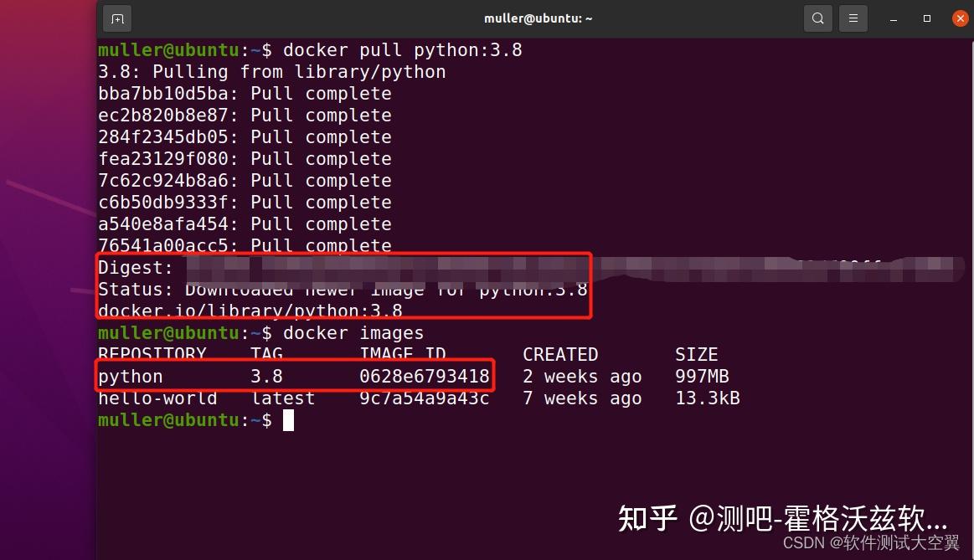Viewport: 974px width, 560px height.
Task: Click the 2 weeks ago created value
Action: coord(582,376)
